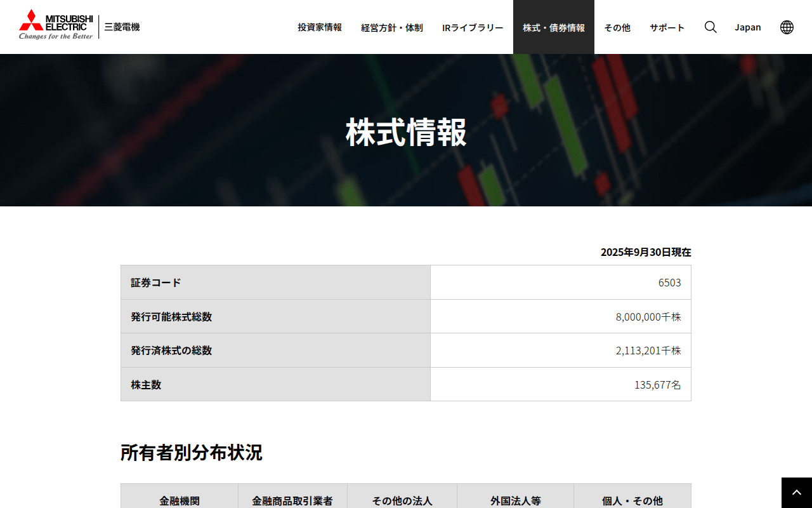The height and width of the screenshot is (508, 812).
Task: Click the 証券コード row label
Action: tap(156, 283)
